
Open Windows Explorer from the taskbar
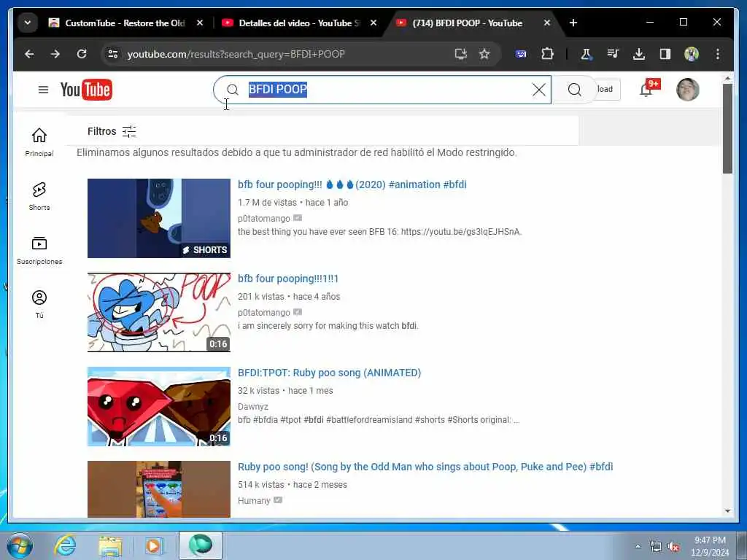click(x=110, y=545)
